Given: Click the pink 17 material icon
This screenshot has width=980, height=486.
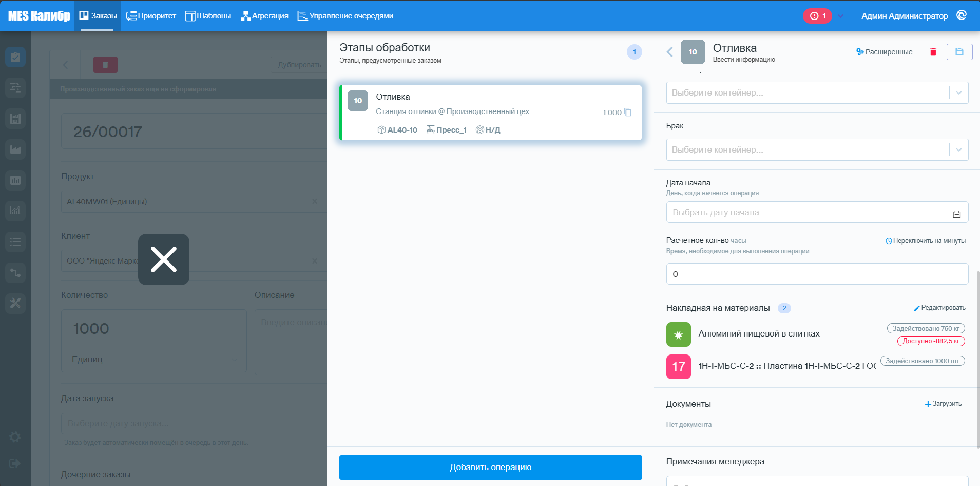Looking at the screenshot, I should 679,367.
